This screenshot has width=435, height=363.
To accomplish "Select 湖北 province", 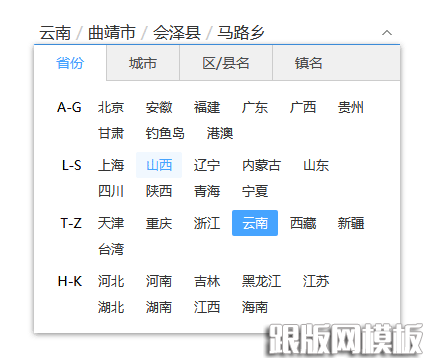I will coord(111,307).
